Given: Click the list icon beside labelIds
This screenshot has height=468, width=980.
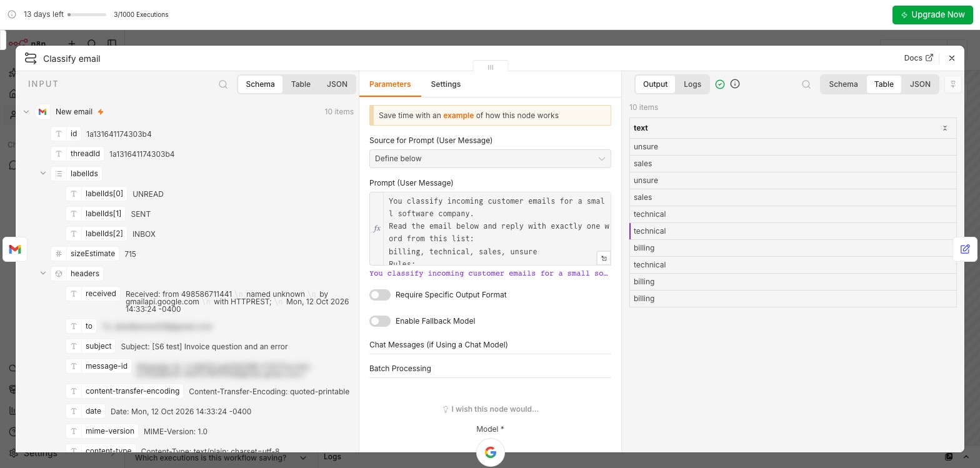Looking at the screenshot, I should point(59,174).
